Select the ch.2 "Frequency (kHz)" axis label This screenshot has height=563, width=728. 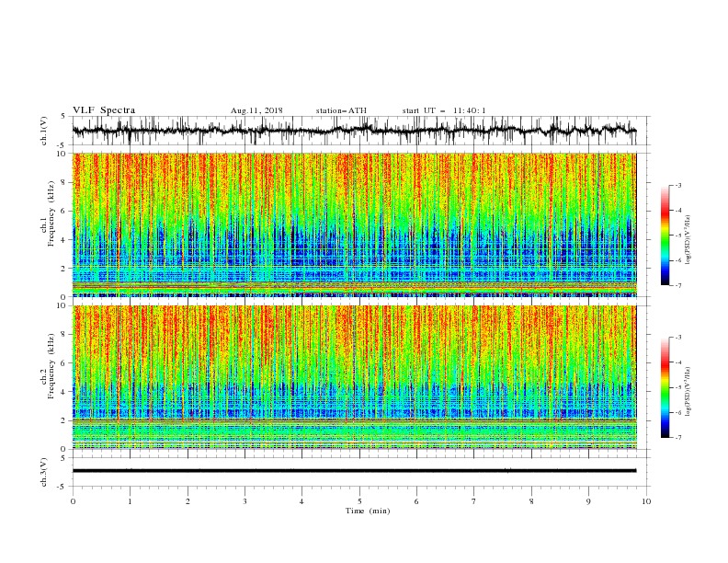[51, 365]
